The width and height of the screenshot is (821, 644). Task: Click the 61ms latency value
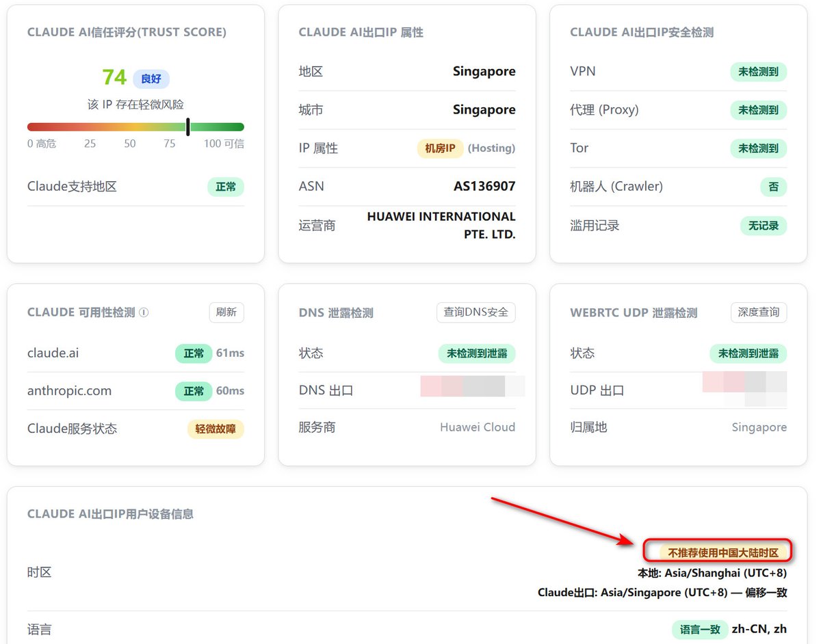tap(230, 353)
